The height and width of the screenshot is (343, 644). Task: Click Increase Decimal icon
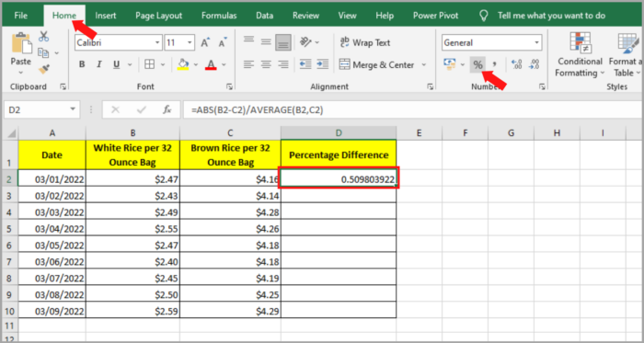[x=516, y=64]
